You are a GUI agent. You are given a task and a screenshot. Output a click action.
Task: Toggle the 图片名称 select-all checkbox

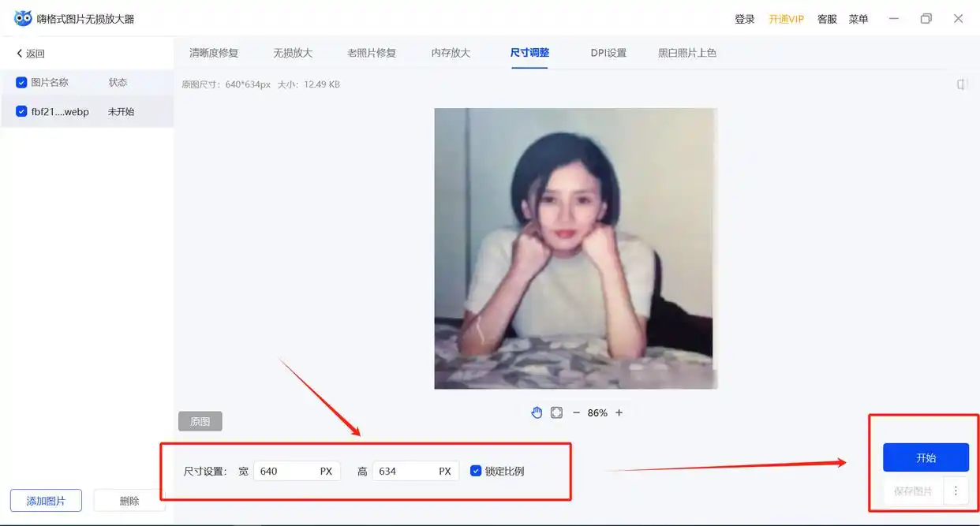tap(21, 82)
